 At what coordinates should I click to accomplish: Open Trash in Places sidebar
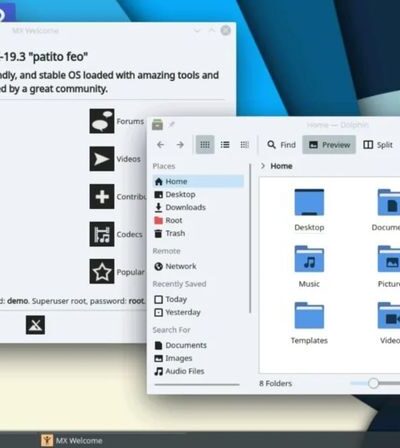170,233
